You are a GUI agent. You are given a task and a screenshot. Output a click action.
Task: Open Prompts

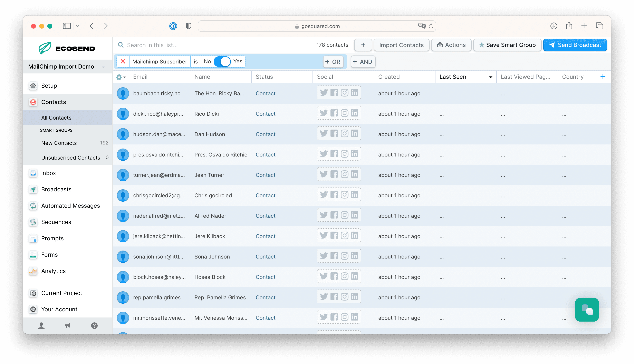(68, 238)
